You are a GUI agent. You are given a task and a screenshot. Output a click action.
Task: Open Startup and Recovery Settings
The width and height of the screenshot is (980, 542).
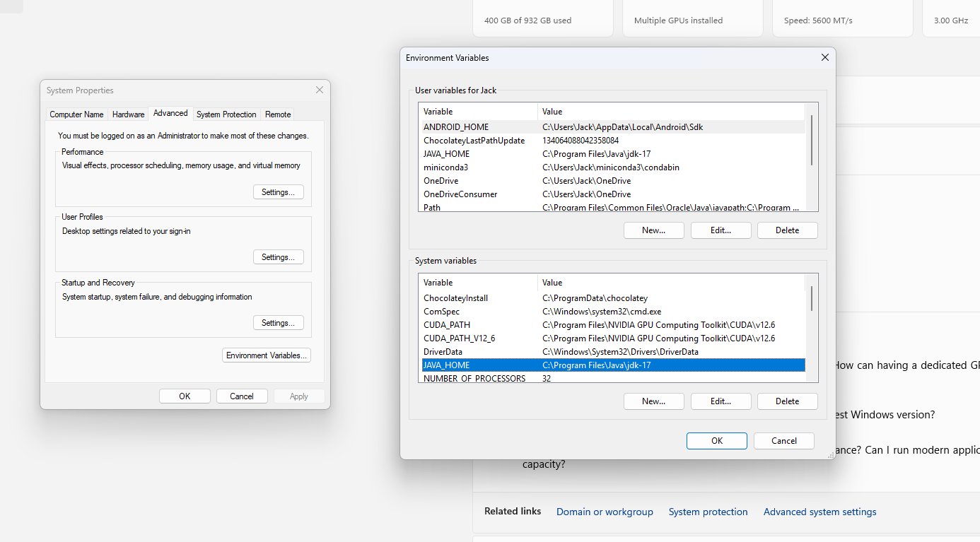coord(278,323)
